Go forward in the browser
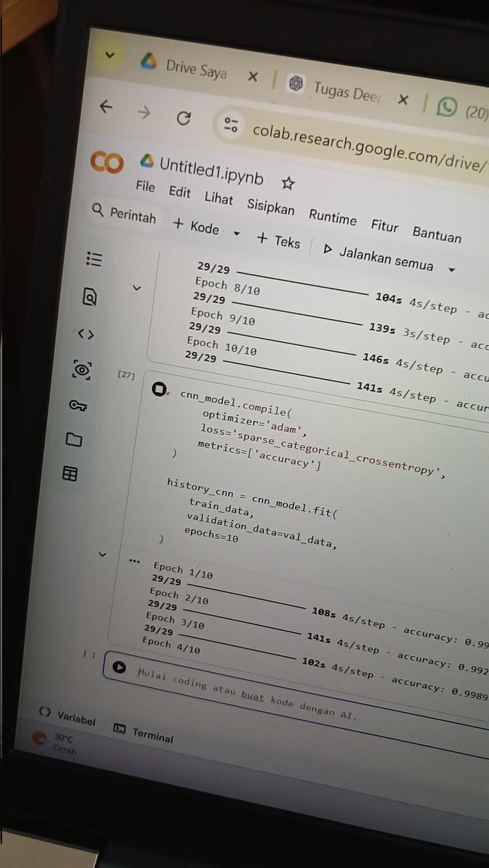The height and width of the screenshot is (868, 489). coord(144,112)
